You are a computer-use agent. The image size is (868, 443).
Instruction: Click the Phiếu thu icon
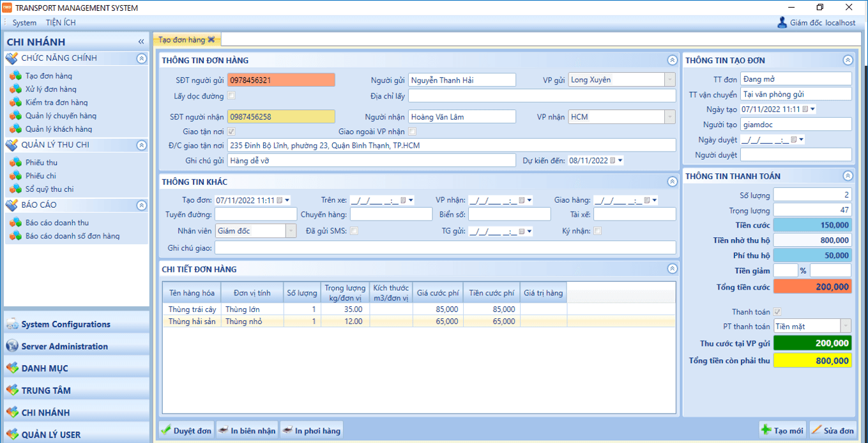tap(15, 163)
